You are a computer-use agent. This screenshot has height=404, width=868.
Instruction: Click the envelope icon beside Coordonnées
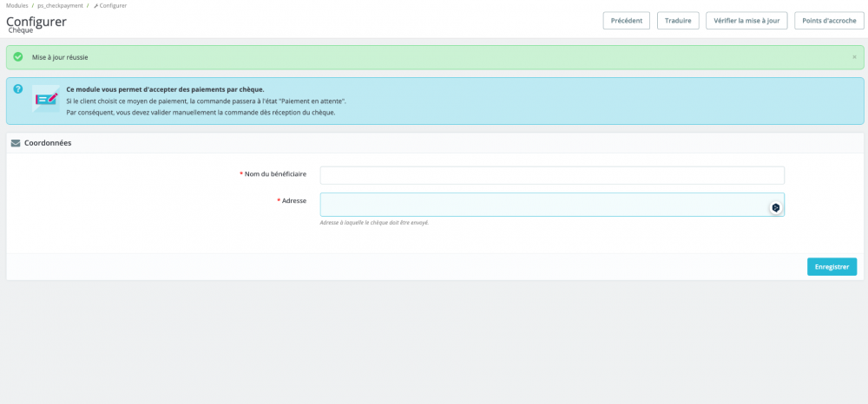(x=16, y=143)
